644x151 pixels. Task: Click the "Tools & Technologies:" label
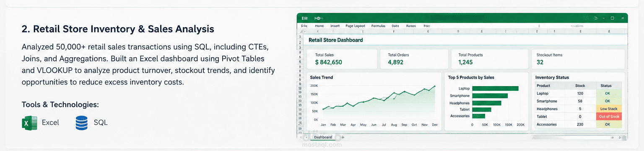60,105
